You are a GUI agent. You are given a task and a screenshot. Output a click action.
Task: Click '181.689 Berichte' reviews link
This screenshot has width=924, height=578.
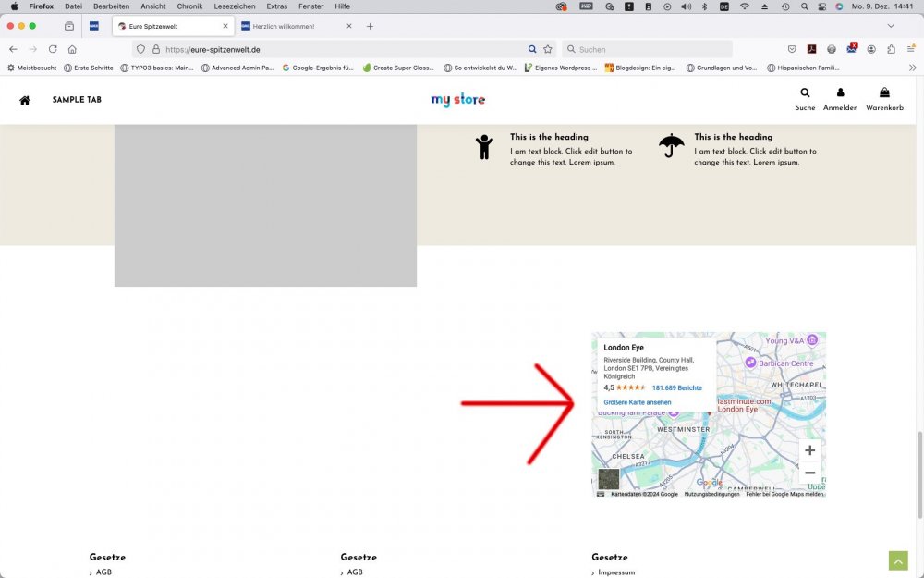[x=675, y=387]
